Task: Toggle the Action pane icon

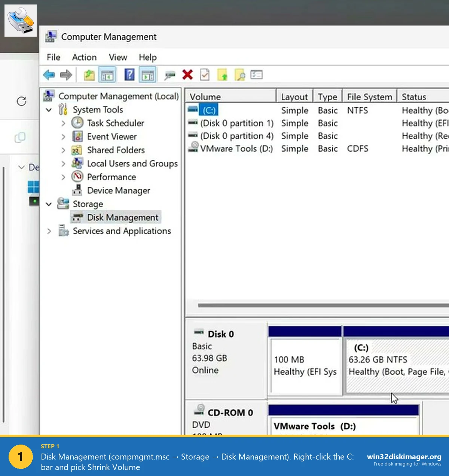Action: pyautogui.click(x=147, y=74)
